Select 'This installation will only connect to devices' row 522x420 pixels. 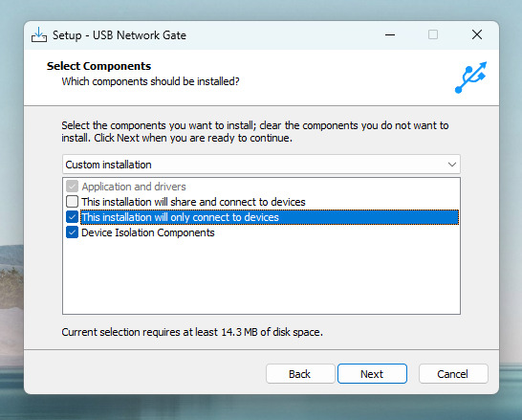[270, 217]
